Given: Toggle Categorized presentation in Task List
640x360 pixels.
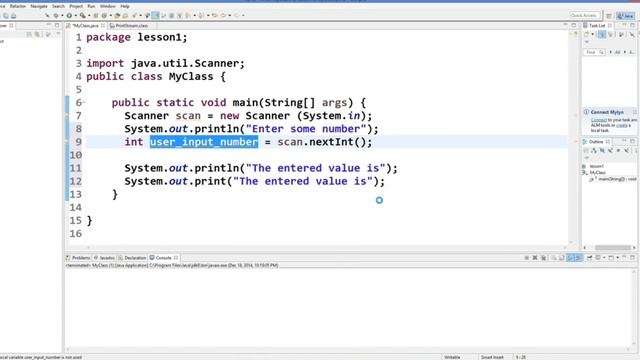Looking at the screenshot, I should [602, 34].
